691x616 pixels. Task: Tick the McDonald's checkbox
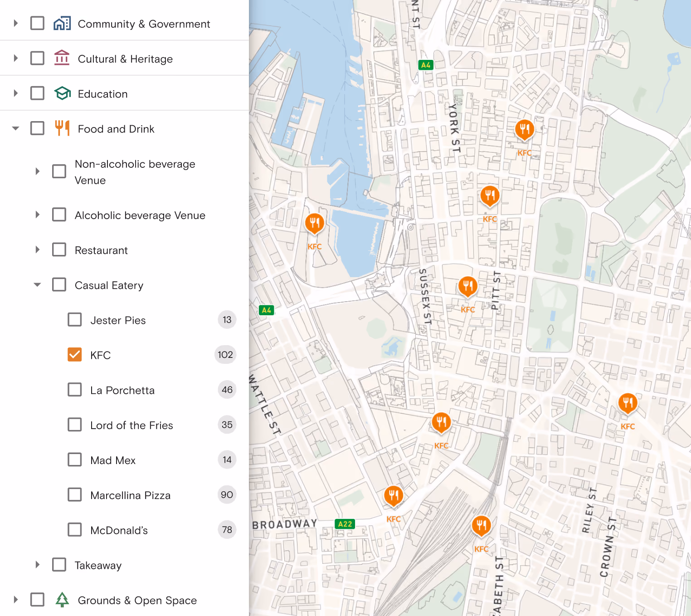point(75,530)
